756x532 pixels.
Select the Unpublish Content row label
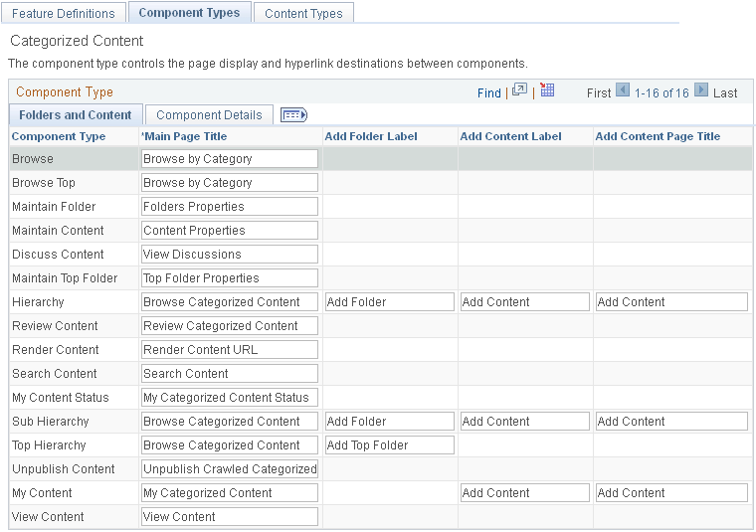click(63, 469)
